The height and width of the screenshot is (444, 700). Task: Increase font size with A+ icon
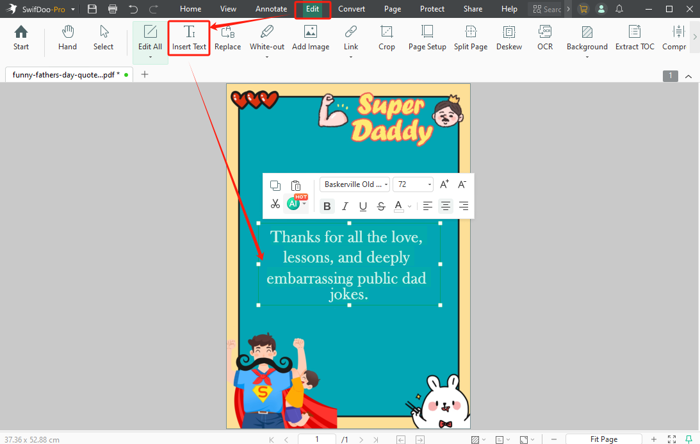coord(444,184)
